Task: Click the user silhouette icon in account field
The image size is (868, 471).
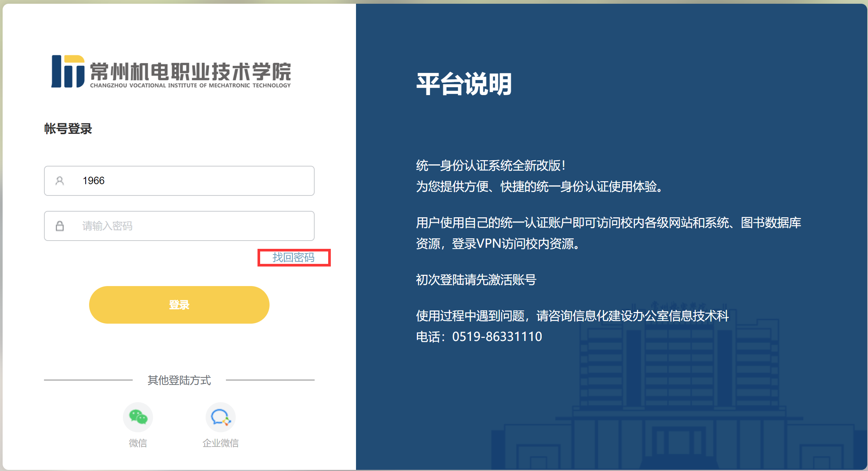Action: (59, 181)
